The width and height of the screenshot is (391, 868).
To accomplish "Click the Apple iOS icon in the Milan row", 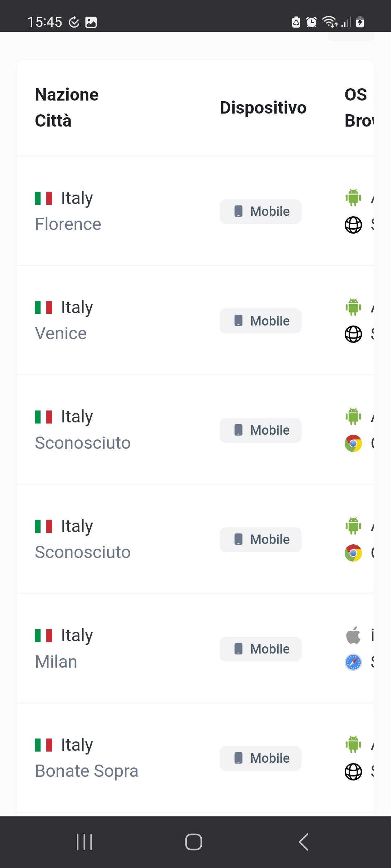I will click(353, 635).
